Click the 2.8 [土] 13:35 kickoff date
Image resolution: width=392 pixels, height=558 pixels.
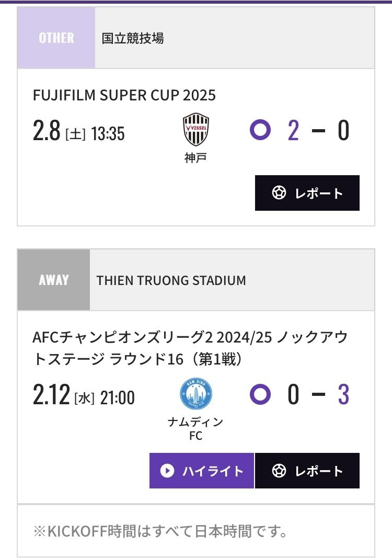(x=78, y=133)
